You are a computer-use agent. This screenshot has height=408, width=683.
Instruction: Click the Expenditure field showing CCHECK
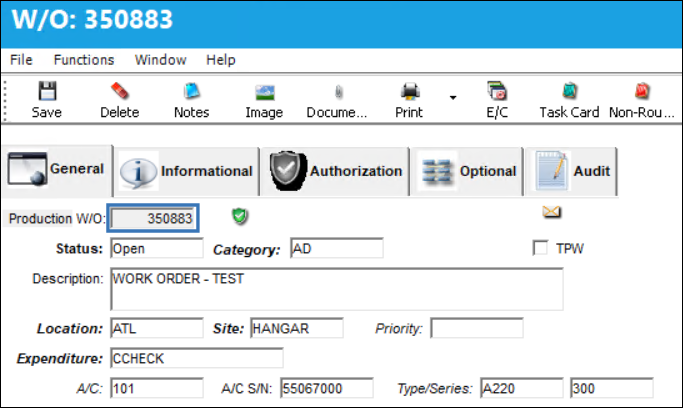[197, 358]
